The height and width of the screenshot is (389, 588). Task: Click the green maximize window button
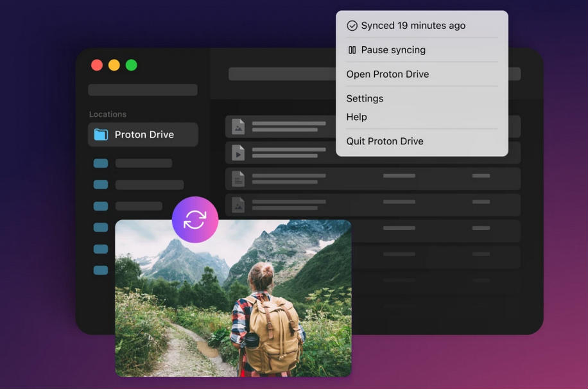click(x=131, y=65)
